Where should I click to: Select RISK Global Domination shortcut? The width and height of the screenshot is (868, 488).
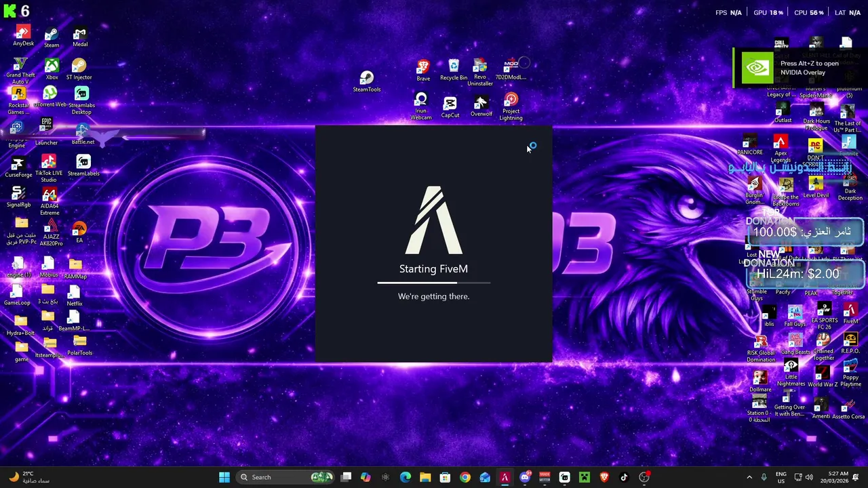tap(761, 348)
